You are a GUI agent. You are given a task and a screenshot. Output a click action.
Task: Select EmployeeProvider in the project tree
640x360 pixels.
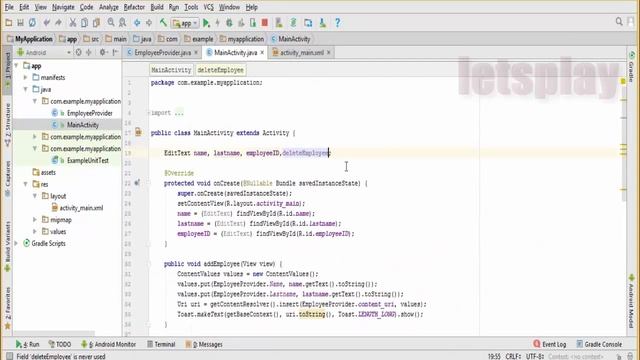click(89, 113)
